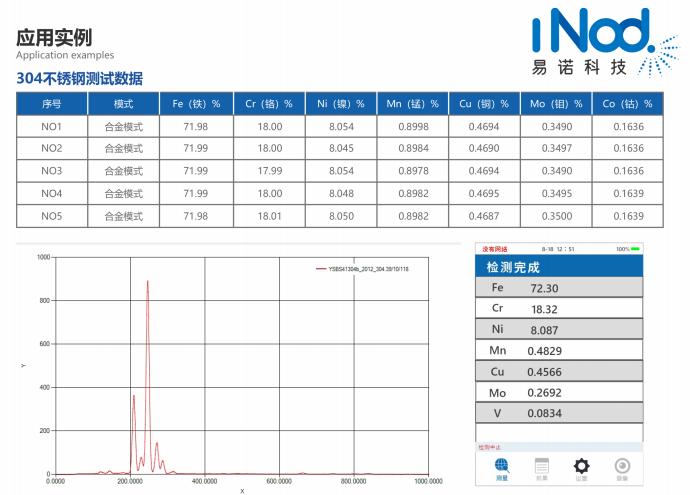690x495 pixels.
Task: Click the Application examples subtitle
Action: click(x=65, y=55)
